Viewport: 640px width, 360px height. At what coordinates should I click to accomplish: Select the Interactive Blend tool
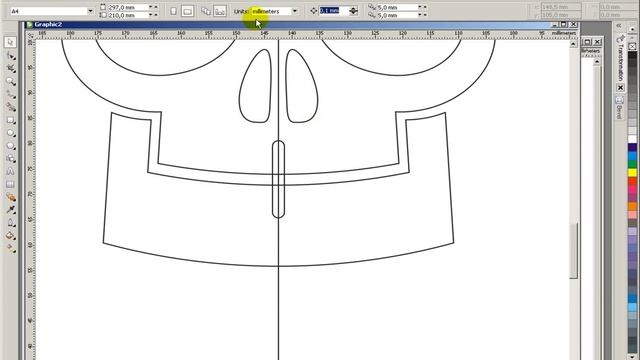[11, 197]
